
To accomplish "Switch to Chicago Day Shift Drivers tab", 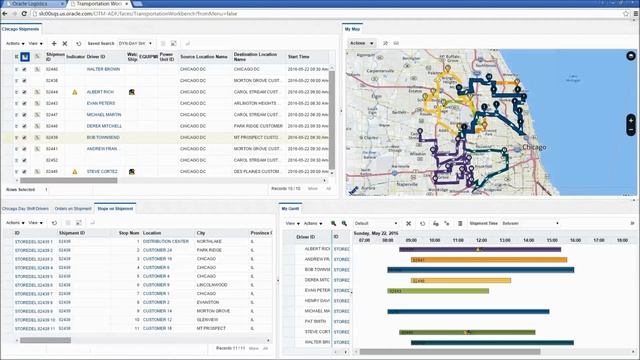I will 25,209.
